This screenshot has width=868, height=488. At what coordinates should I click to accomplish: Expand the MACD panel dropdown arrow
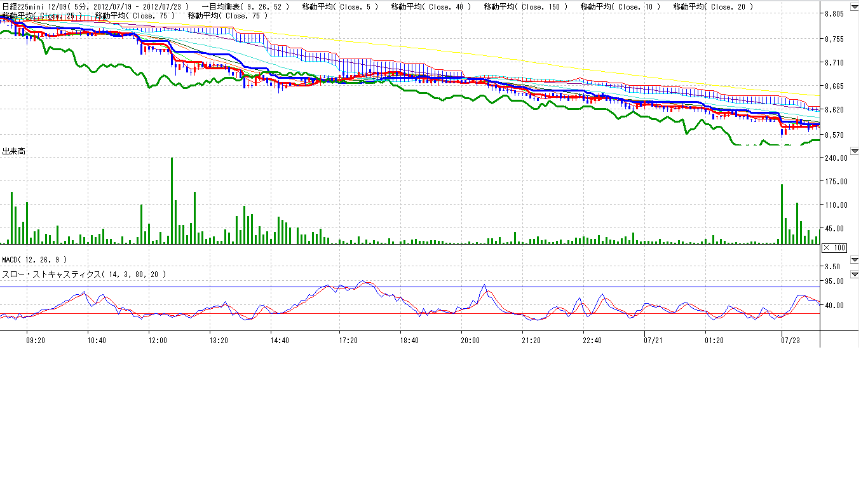click(x=855, y=260)
